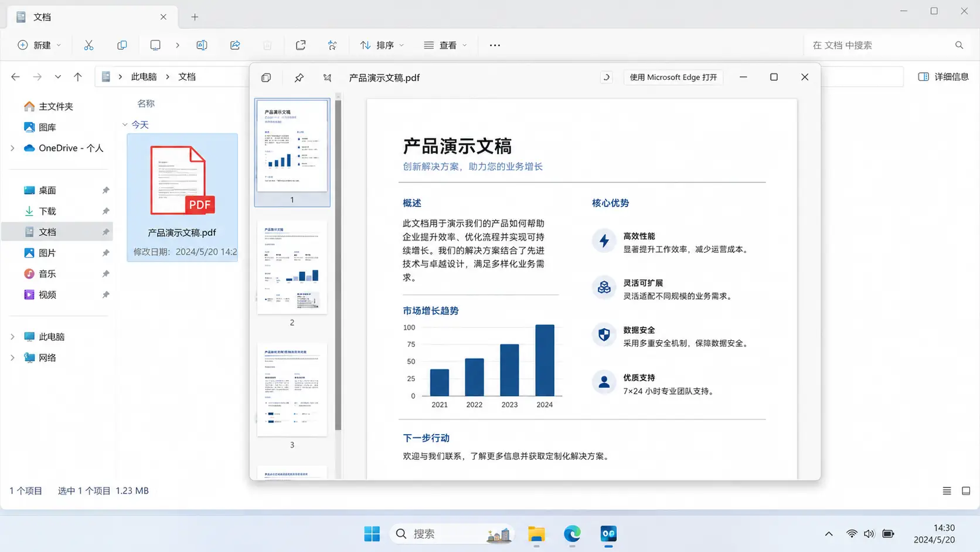980x552 pixels.
Task: Click the Copy icon in toolbar
Action: (x=122, y=45)
